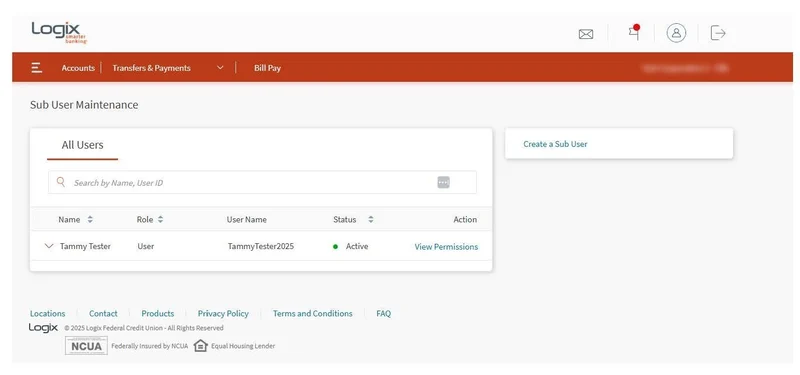This screenshot has width=800, height=375.
Task: Click the search magnifier icon
Action: 61,182
